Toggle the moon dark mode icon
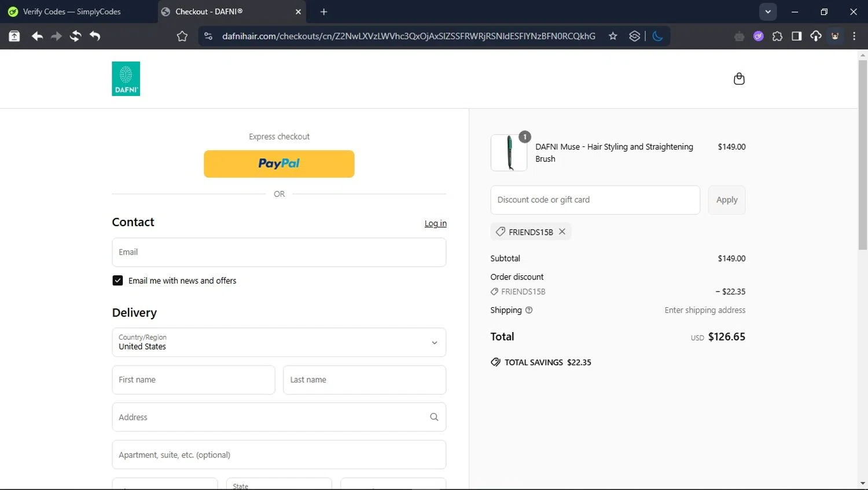 pyautogui.click(x=657, y=36)
